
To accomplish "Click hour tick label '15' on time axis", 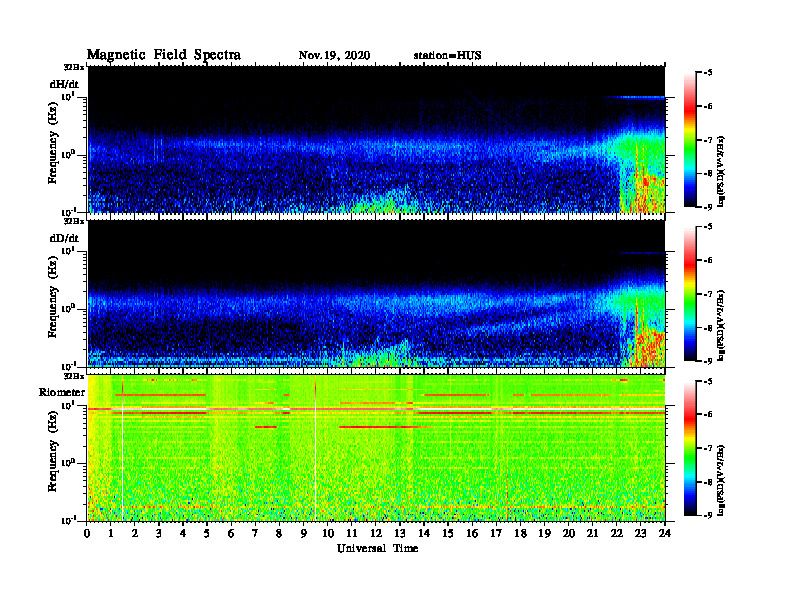I will pos(448,534).
